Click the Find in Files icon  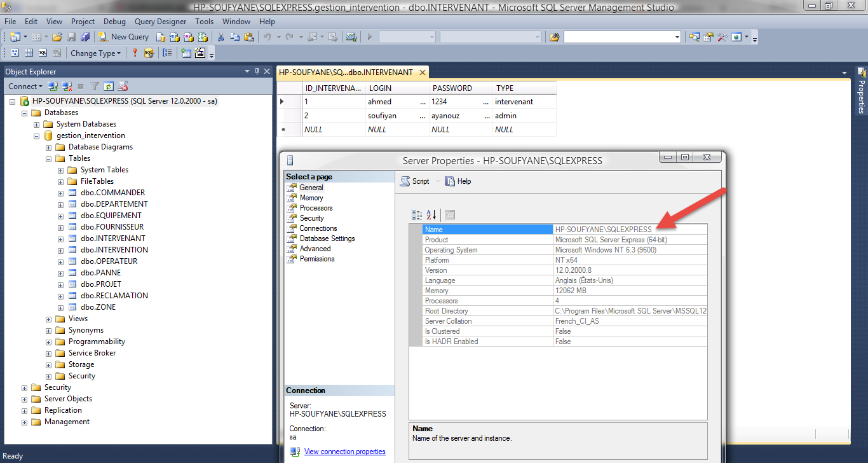pyautogui.click(x=554, y=37)
